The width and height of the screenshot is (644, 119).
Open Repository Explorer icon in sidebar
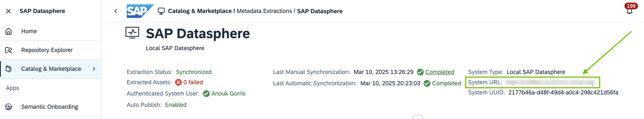pos(9,50)
